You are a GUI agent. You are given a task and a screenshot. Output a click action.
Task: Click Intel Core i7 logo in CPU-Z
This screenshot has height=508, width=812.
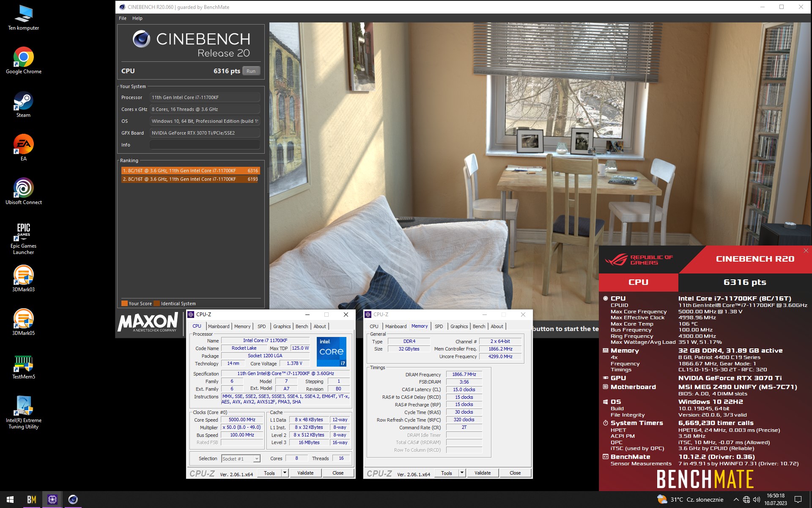[332, 351]
